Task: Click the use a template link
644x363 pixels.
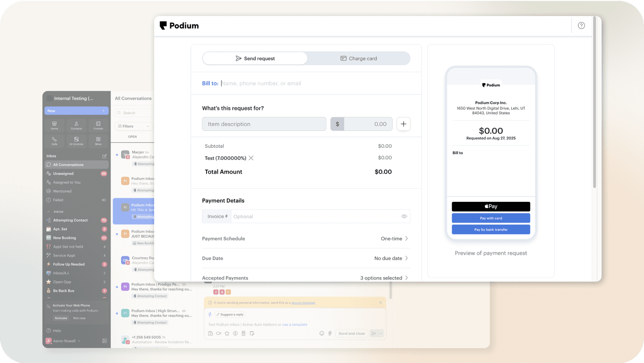Action: tap(295, 325)
